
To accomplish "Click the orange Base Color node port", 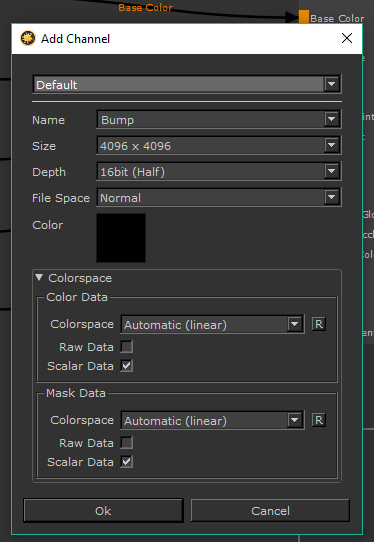I will click(303, 17).
